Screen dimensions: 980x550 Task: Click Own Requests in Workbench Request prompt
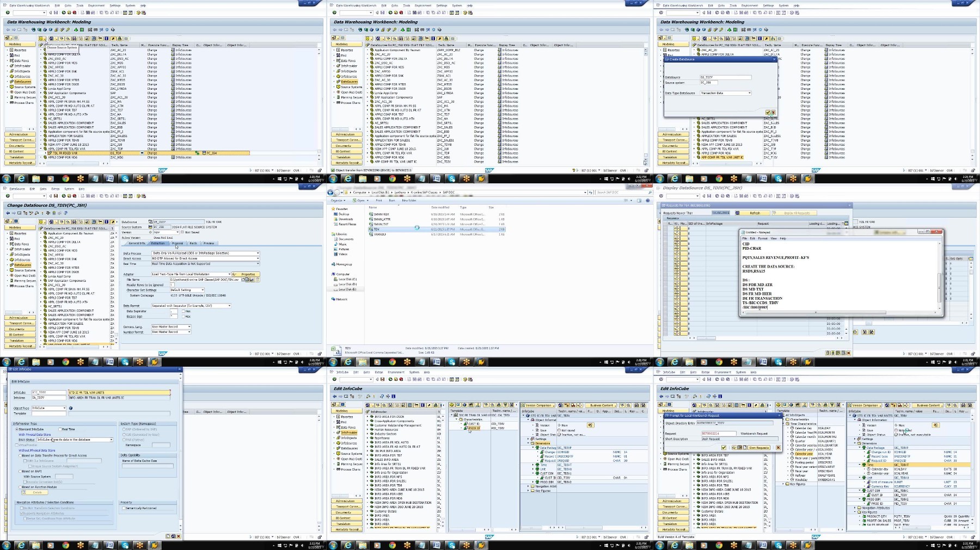tap(759, 448)
